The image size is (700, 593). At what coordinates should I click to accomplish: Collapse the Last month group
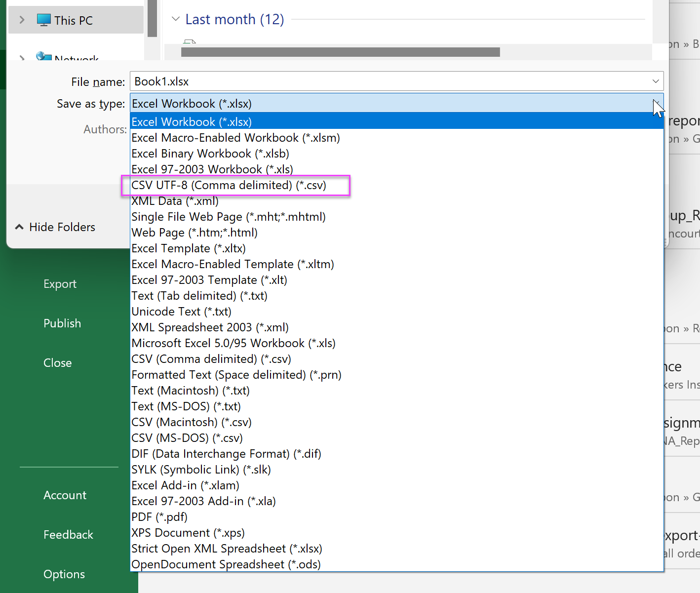(175, 19)
